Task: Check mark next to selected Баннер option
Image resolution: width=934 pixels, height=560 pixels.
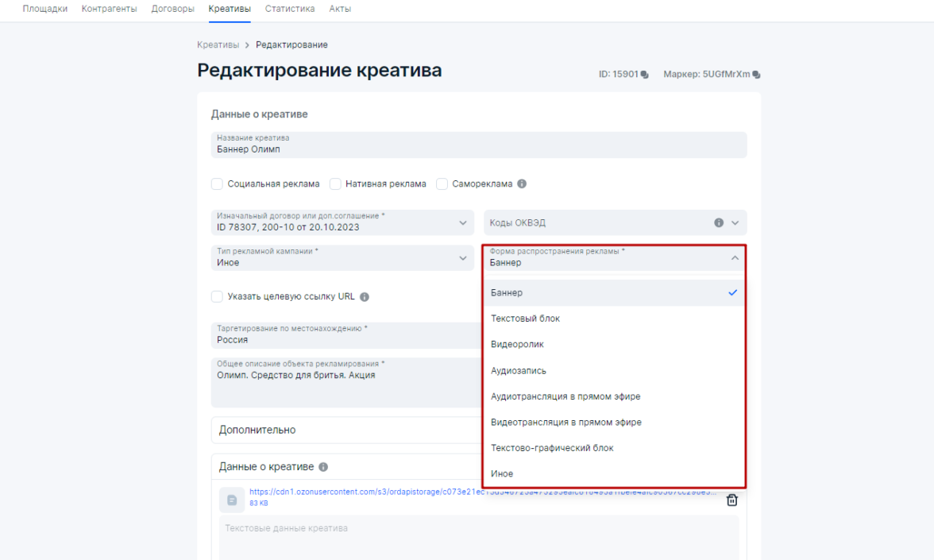Action: 732,292
